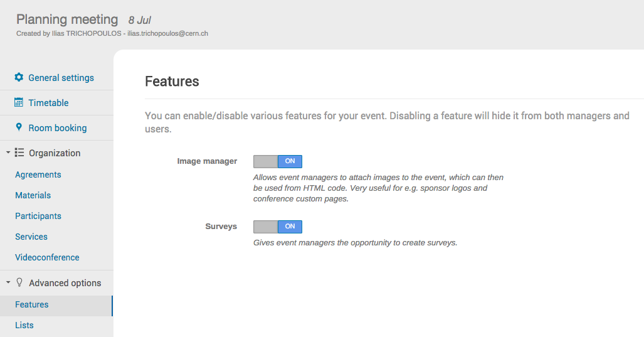Click the Advanced options lightbulb icon

[x=19, y=282]
